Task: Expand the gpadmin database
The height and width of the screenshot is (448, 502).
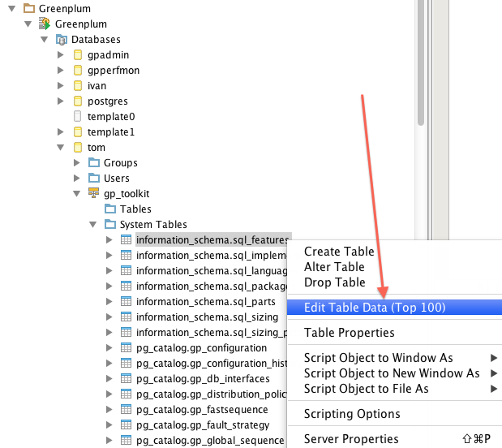Action: tap(60, 55)
